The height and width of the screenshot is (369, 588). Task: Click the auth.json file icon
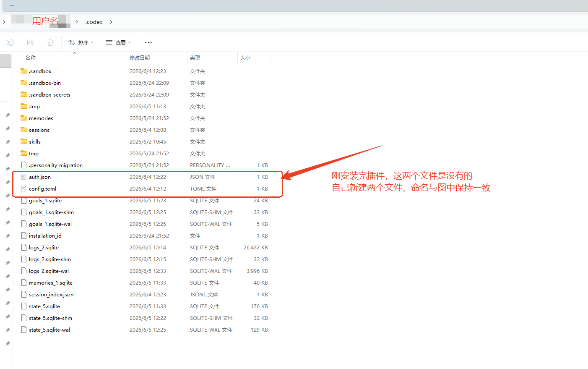pos(24,177)
